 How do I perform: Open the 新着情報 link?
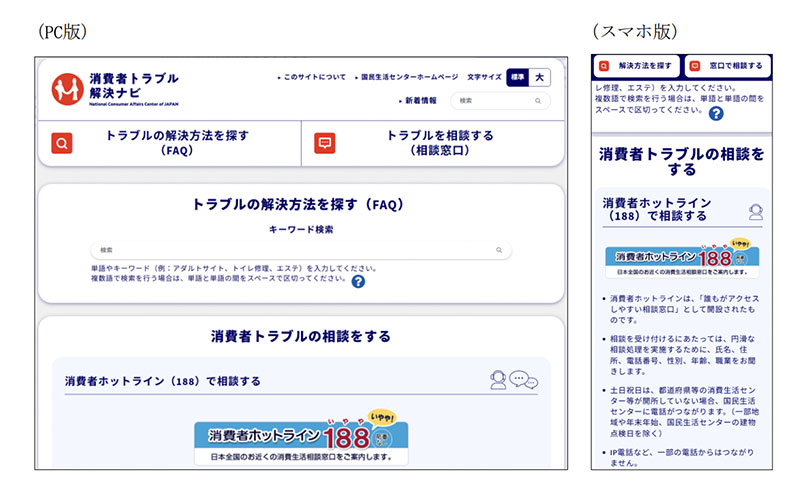click(x=417, y=101)
